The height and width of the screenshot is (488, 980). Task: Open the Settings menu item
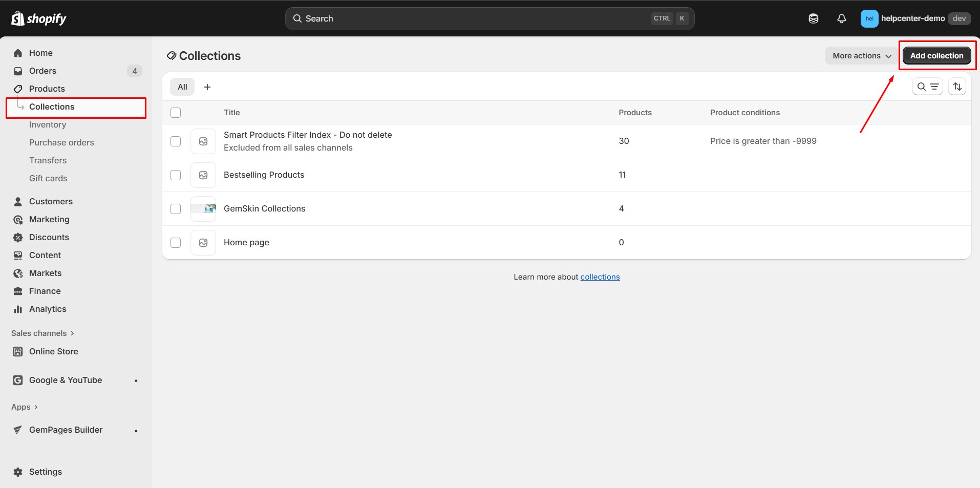[x=45, y=472]
